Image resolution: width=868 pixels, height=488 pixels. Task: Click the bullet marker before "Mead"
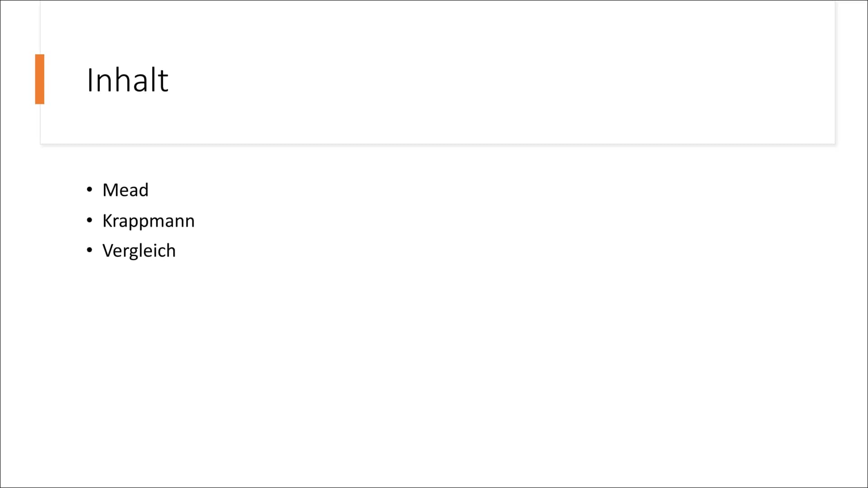[x=90, y=190]
